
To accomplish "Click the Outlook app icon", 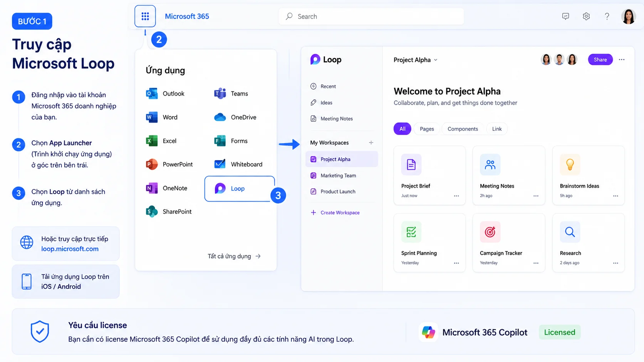I will pyautogui.click(x=152, y=93).
